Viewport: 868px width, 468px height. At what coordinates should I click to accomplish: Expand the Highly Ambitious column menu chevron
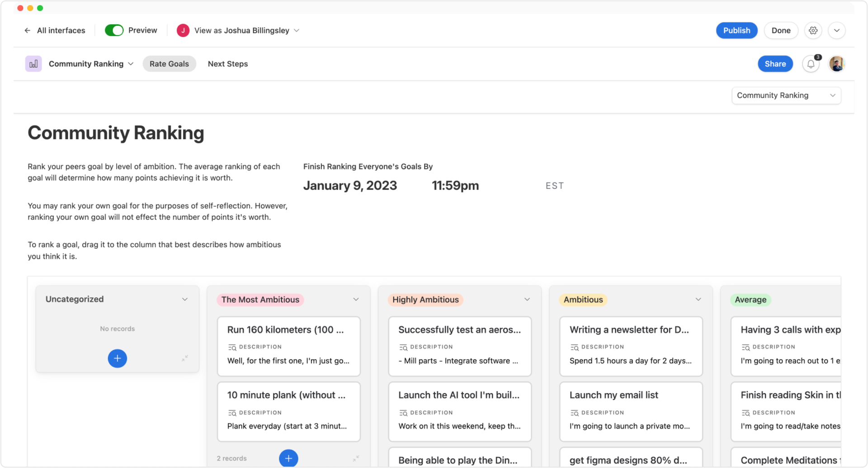(x=527, y=300)
